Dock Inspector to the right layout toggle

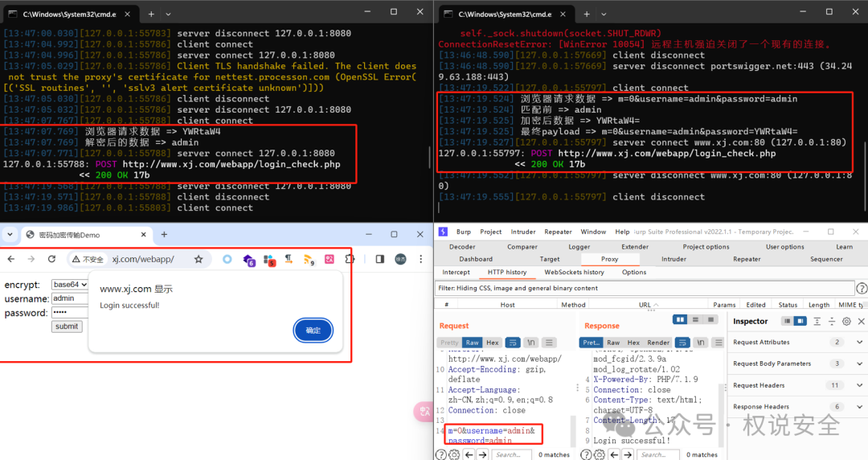tap(800, 321)
